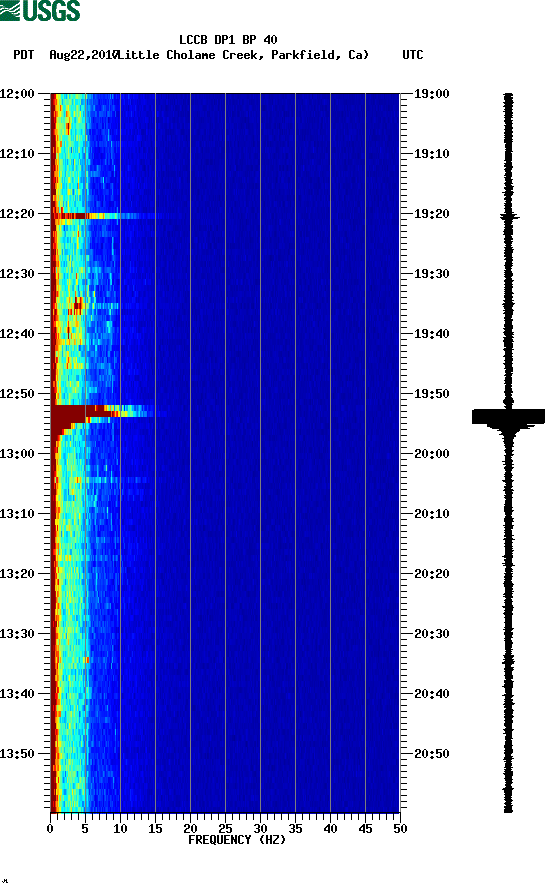
Task: Click the '12:10' PDT time label
Action: pyautogui.click(x=18, y=154)
